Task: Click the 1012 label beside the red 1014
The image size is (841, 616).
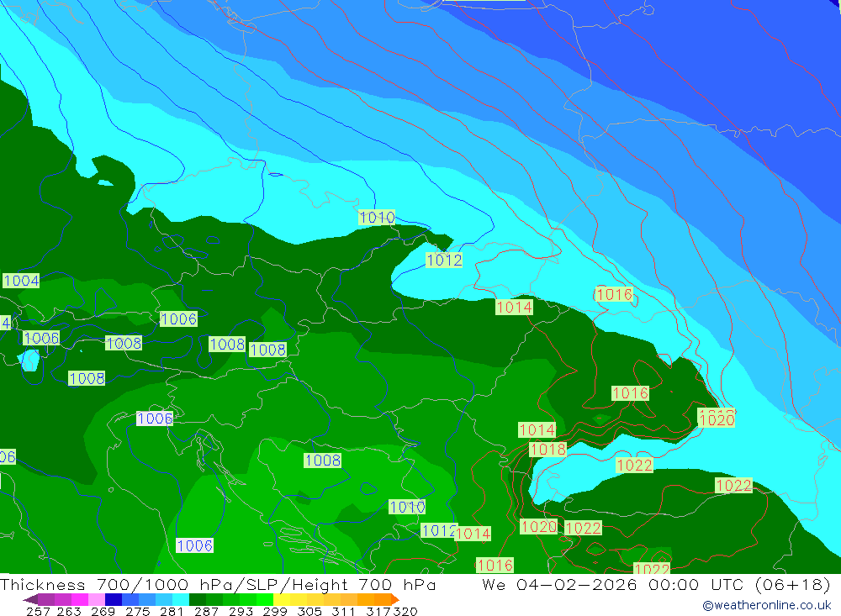Action: (x=439, y=531)
